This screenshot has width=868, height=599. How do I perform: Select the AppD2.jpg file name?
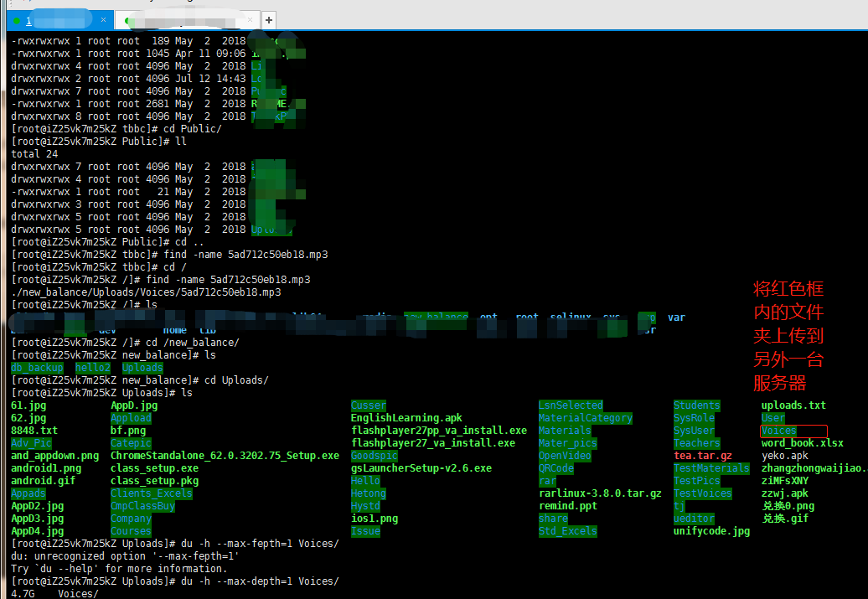37,506
